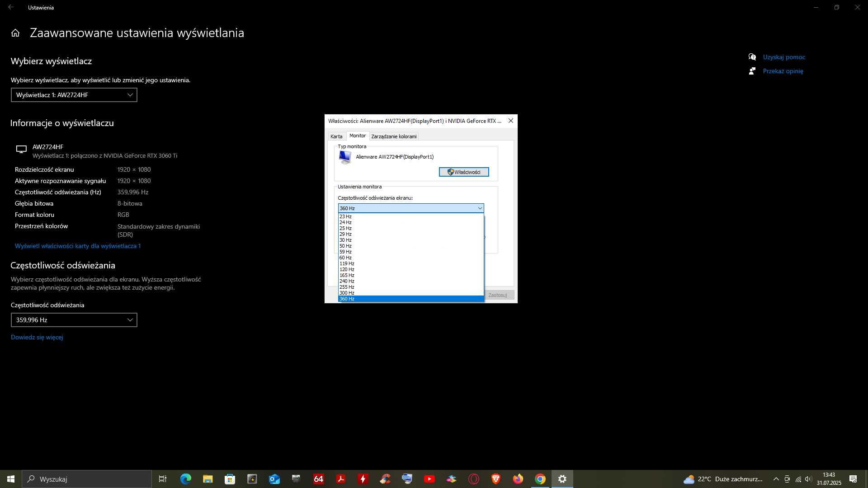Open the red lightning bolt app icon
The height and width of the screenshot is (488, 868).
pos(363,479)
